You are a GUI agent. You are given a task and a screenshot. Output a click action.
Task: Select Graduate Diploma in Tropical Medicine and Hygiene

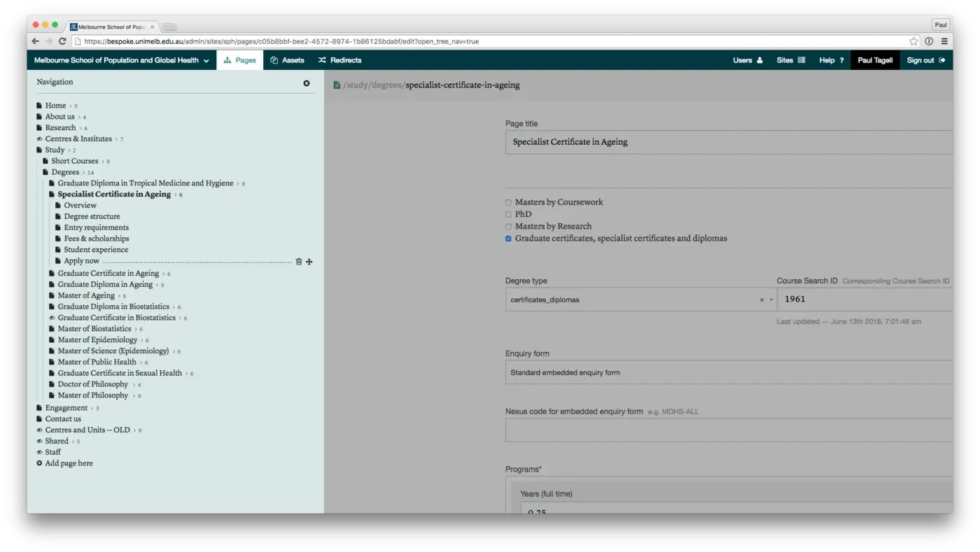coord(146,183)
